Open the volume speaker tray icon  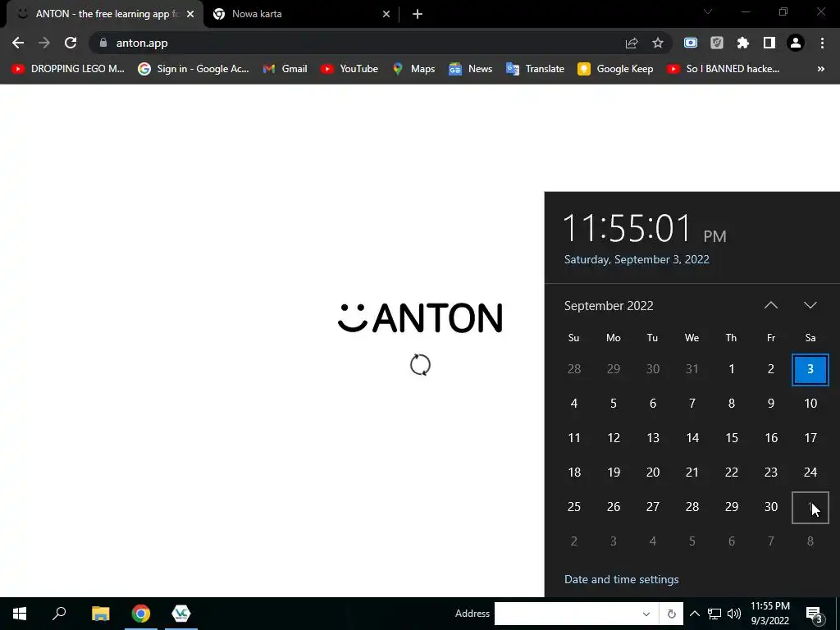[x=734, y=614]
